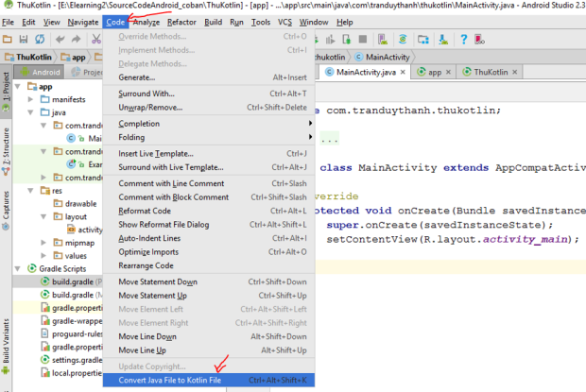Open the Refactor menu

click(181, 23)
